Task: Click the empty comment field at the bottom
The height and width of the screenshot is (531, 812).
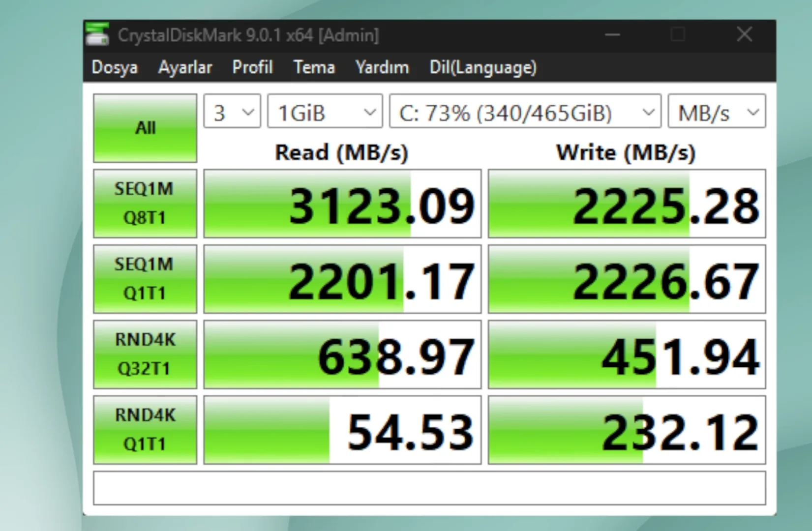Action: pos(429,488)
